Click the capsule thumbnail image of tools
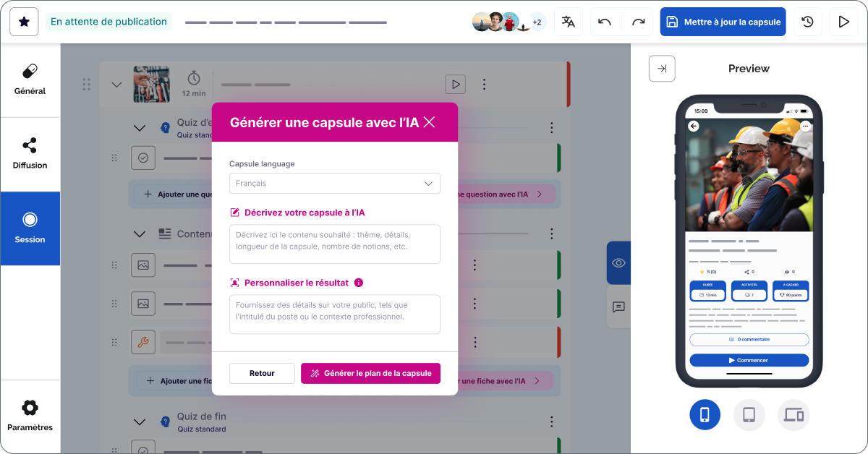 click(151, 85)
